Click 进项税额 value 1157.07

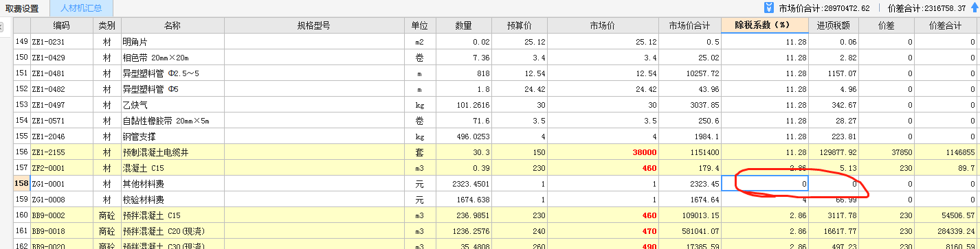pos(834,73)
